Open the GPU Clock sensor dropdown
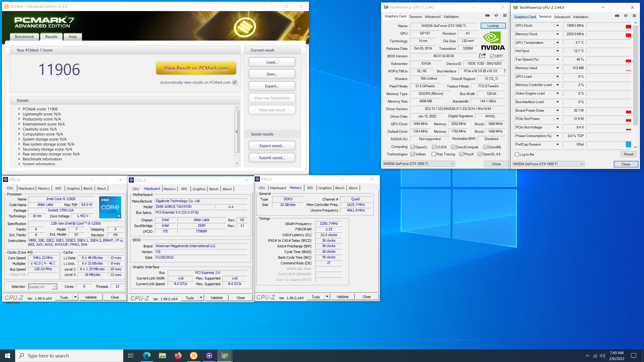644x362 pixels. tap(557, 25)
